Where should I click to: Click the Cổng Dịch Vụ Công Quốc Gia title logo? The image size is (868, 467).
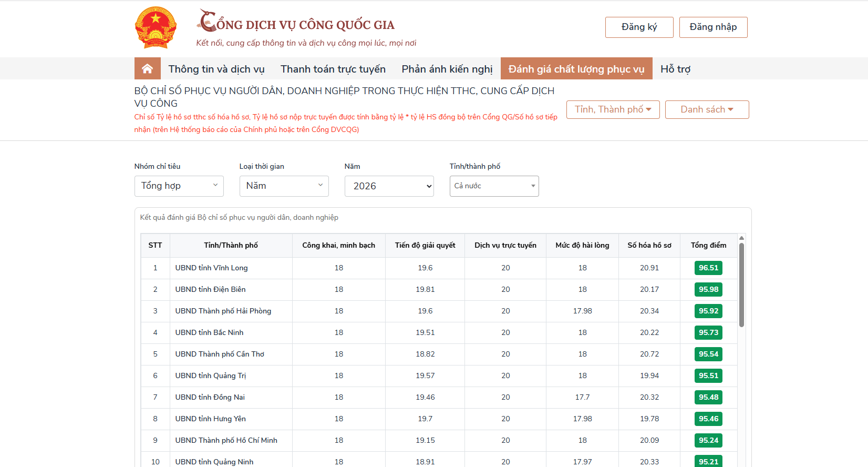click(x=296, y=23)
